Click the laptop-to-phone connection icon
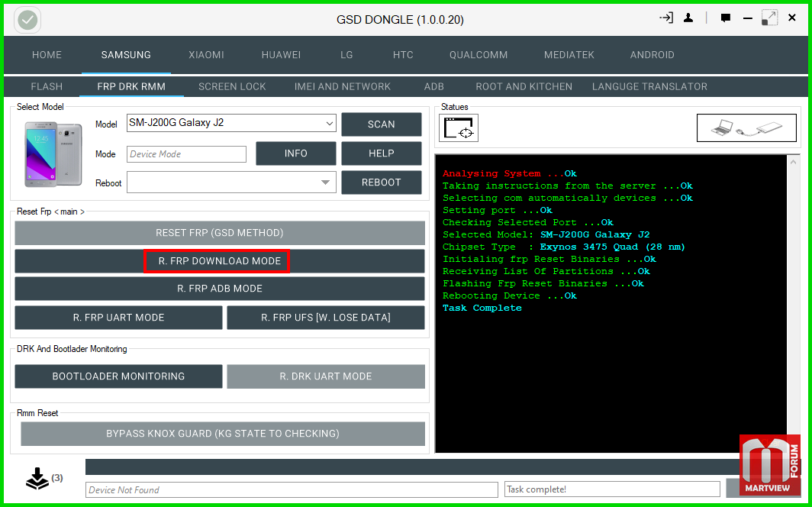Viewport: 812px width, 507px height. pos(746,128)
